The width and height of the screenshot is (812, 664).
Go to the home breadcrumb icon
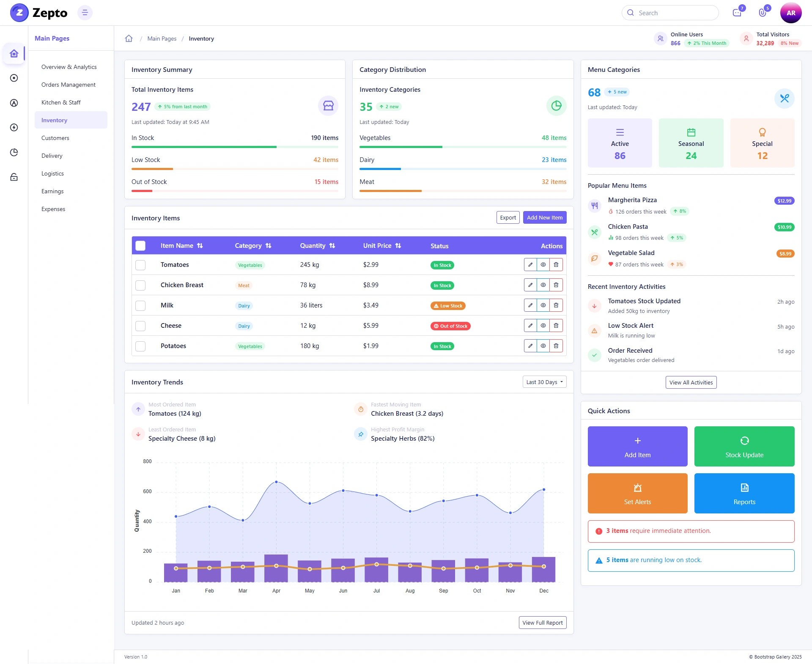[129, 38]
